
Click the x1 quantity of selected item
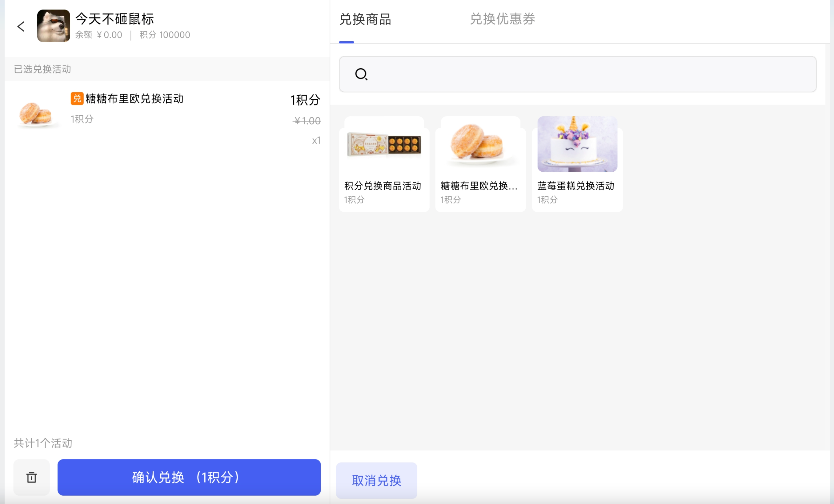click(x=316, y=141)
